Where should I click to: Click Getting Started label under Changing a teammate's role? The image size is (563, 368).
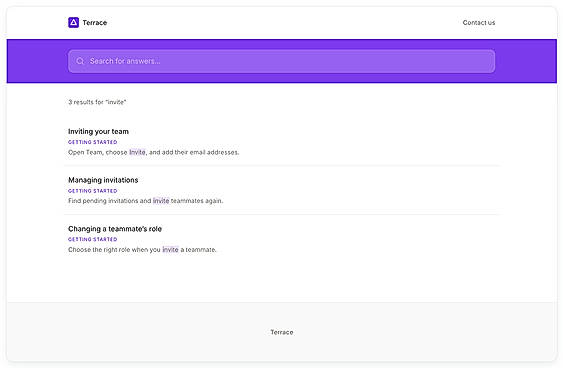pos(93,239)
